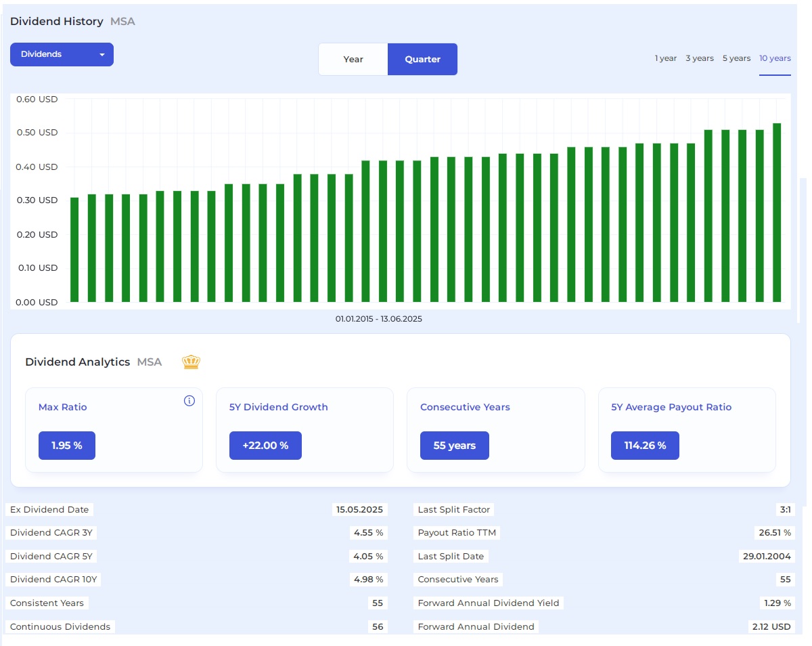Click the 4.55 % value
Screen dimensions: 812x646
tap(368, 533)
